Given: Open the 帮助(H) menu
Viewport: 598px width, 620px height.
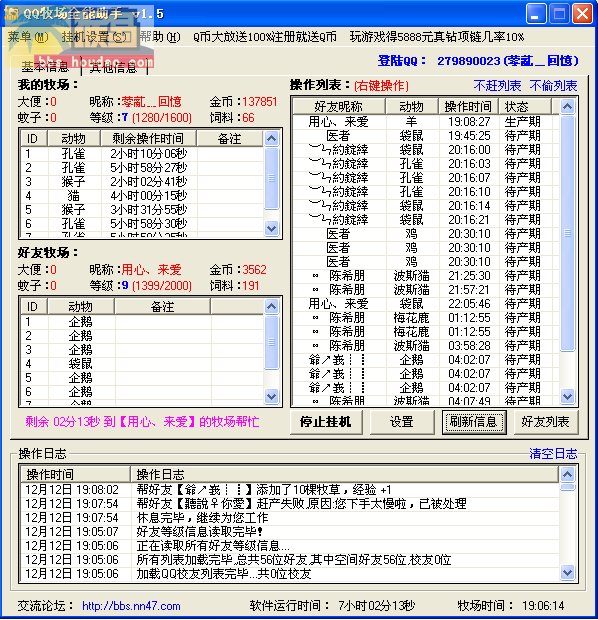Looking at the screenshot, I should [160, 37].
